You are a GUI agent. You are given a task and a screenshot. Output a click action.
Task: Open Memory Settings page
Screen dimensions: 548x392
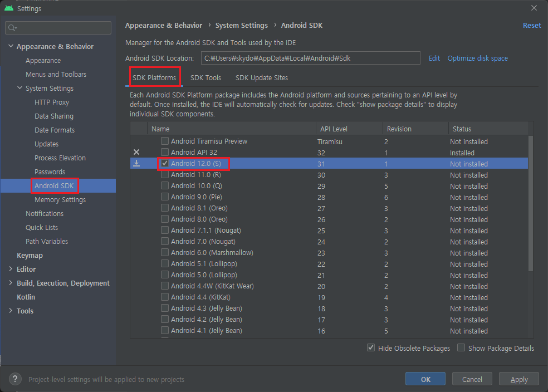click(x=60, y=199)
